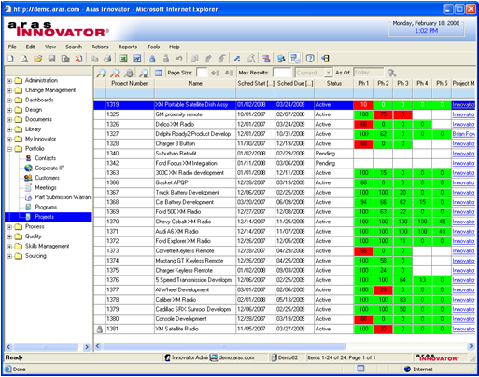
Task: Click the Run Search magnifier icon
Action: coord(101,73)
